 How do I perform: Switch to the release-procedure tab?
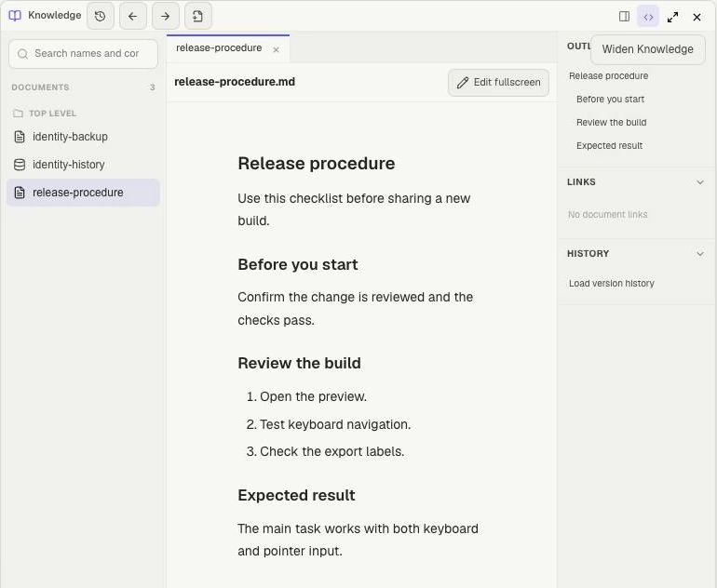point(219,48)
